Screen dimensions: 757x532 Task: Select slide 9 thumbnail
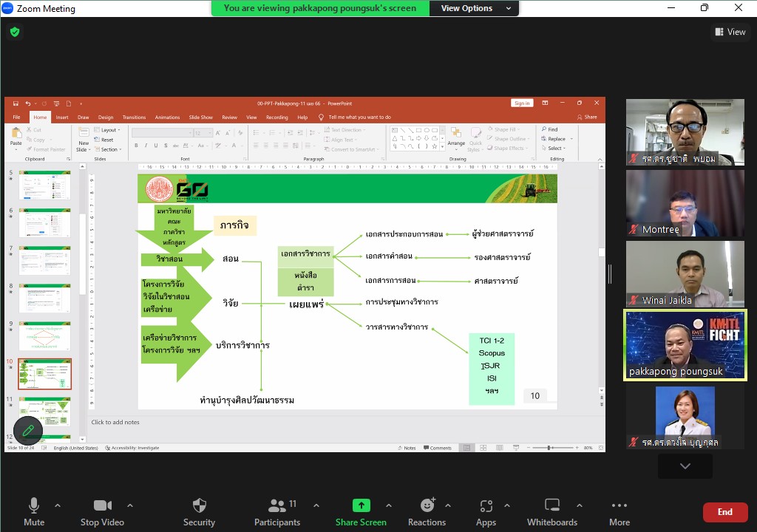click(x=44, y=336)
